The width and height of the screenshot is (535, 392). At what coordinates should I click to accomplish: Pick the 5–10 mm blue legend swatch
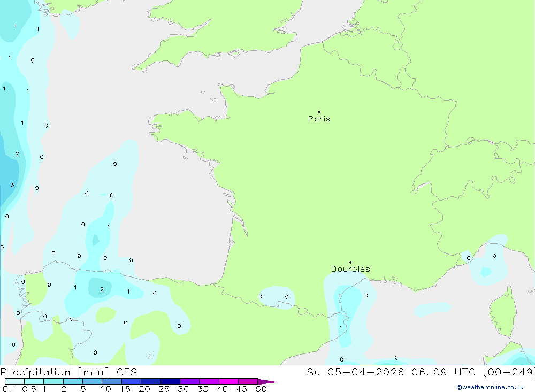tap(93, 381)
